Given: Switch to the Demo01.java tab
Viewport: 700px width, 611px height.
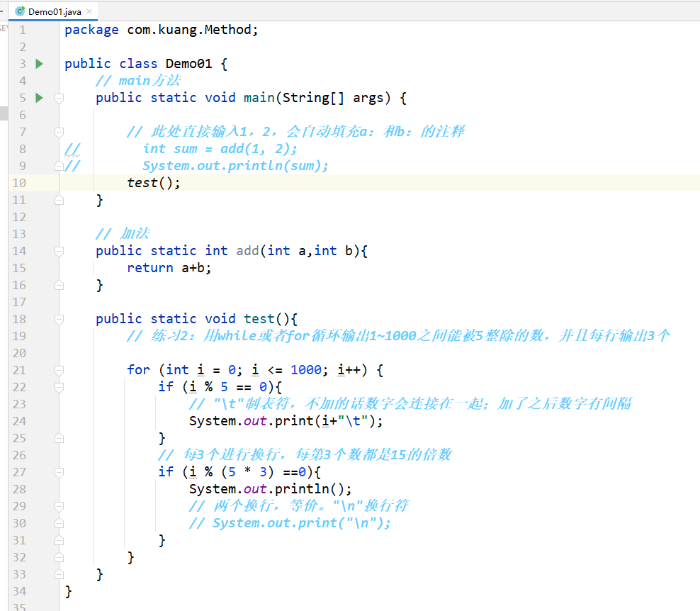Looking at the screenshot, I should pos(55,11).
